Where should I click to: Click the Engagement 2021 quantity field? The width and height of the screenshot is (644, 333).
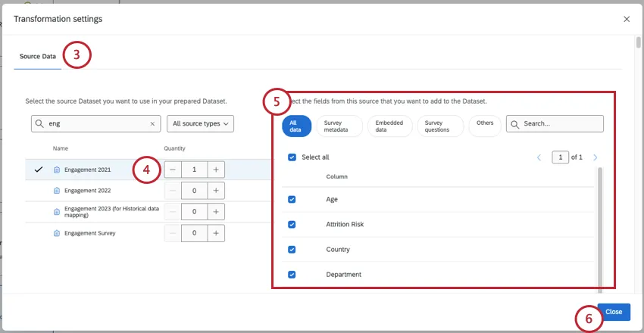point(194,170)
